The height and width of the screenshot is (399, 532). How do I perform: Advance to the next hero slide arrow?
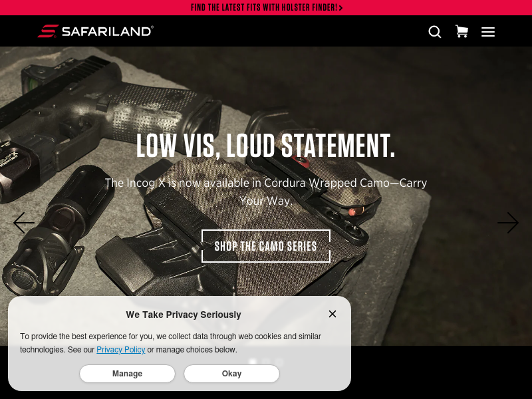click(508, 223)
